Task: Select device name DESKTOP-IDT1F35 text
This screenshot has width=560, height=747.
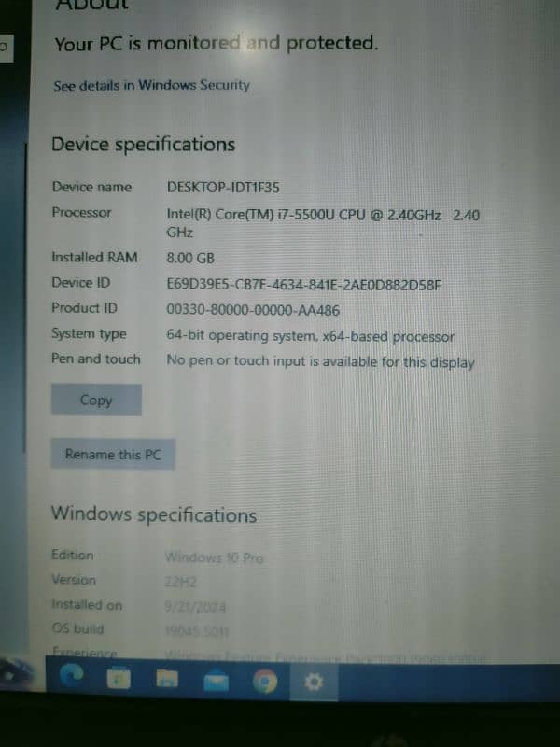Action: pyautogui.click(x=223, y=188)
